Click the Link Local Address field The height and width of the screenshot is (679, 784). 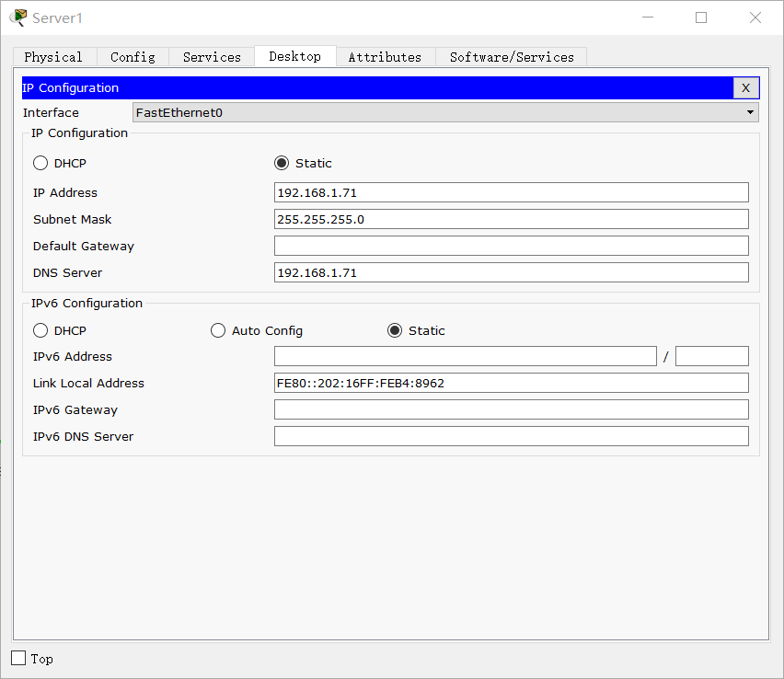point(511,383)
